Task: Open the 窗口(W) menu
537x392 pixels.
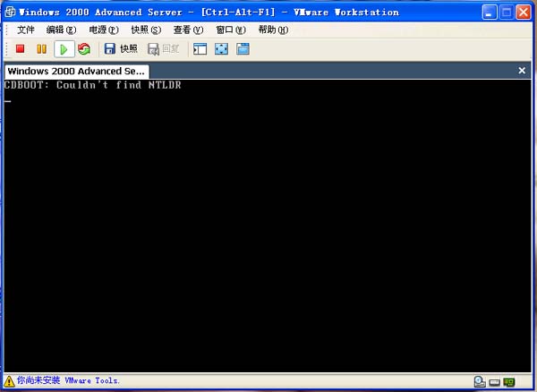Action: (231, 30)
